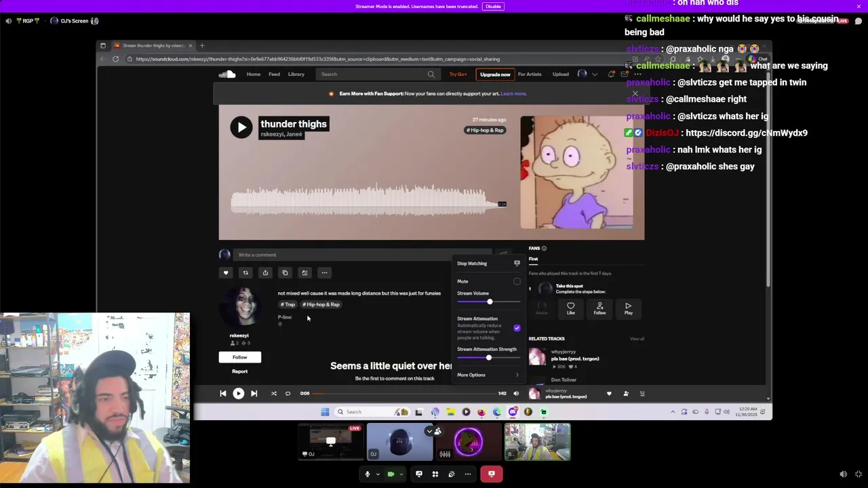Expand the camera options arrow
The height and width of the screenshot is (488, 868).
point(401,474)
